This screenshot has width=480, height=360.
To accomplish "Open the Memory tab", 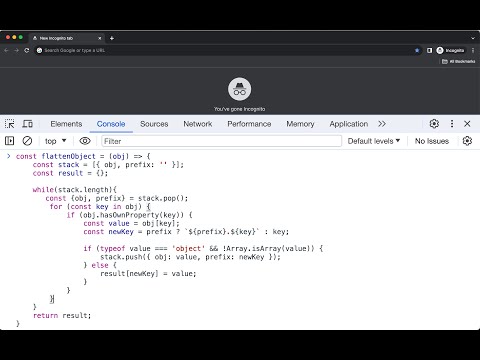I will pos(300,124).
